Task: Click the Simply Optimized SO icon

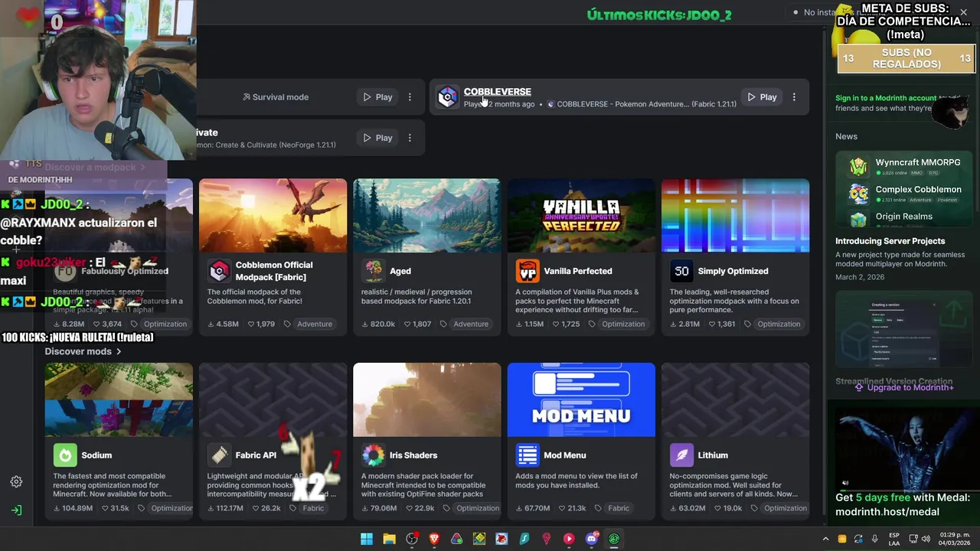Action: pos(681,271)
